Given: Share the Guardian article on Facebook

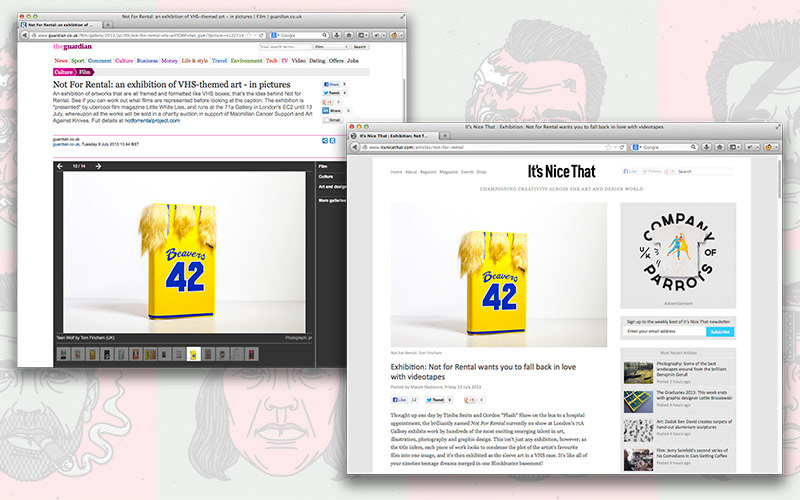Looking at the screenshot, I should (331, 84).
